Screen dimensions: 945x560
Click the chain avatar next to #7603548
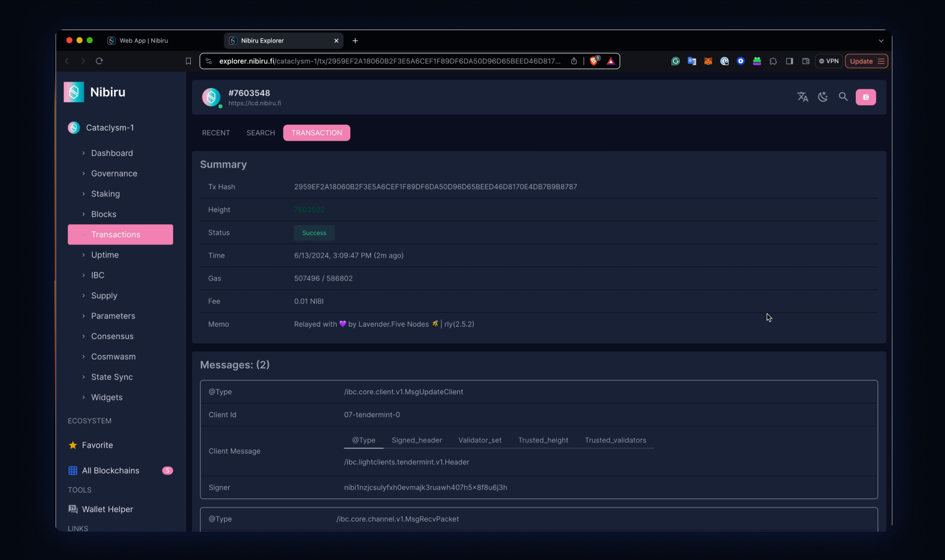pyautogui.click(x=211, y=97)
